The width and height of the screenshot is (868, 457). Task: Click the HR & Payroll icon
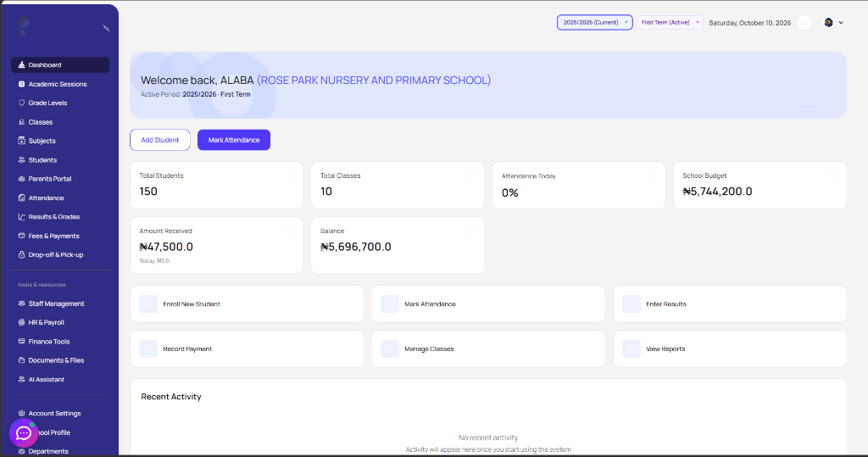pyautogui.click(x=21, y=322)
